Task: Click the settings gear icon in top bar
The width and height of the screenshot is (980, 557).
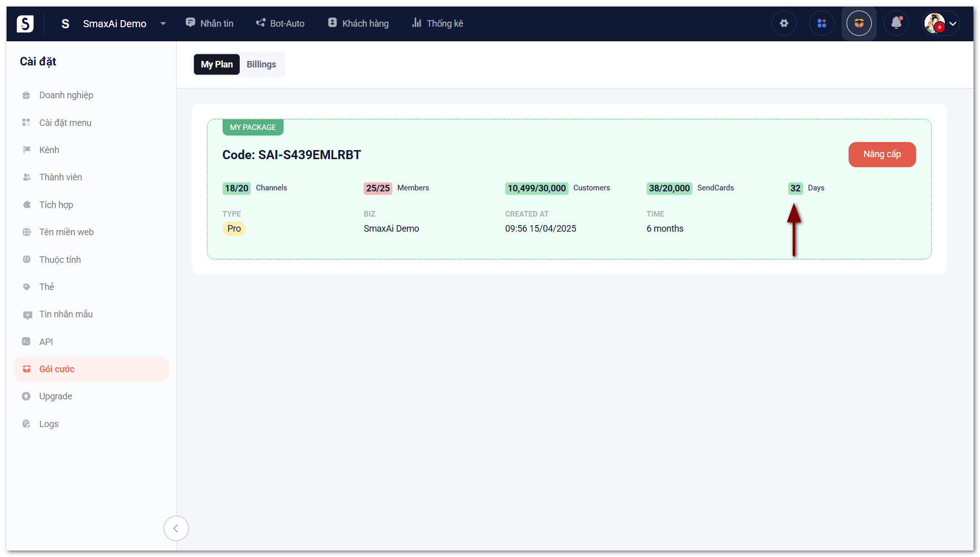Action: pyautogui.click(x=784, y=23)
